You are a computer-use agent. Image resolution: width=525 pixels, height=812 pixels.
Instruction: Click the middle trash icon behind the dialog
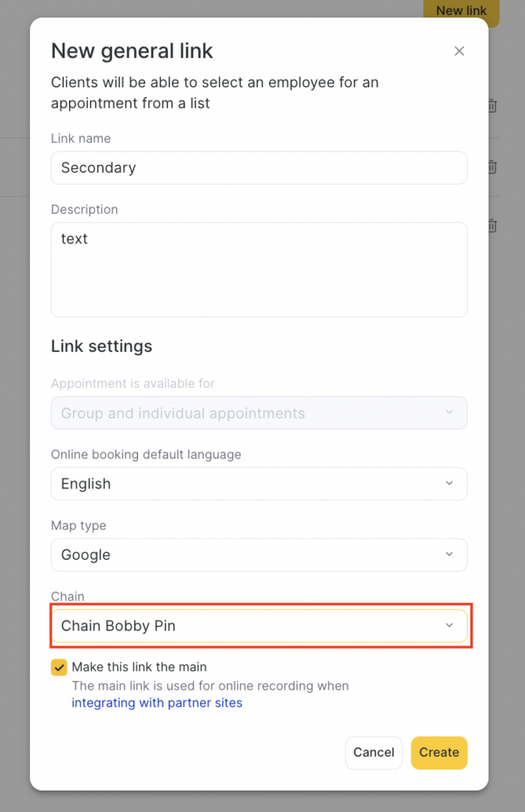click(x=492, y=167)
